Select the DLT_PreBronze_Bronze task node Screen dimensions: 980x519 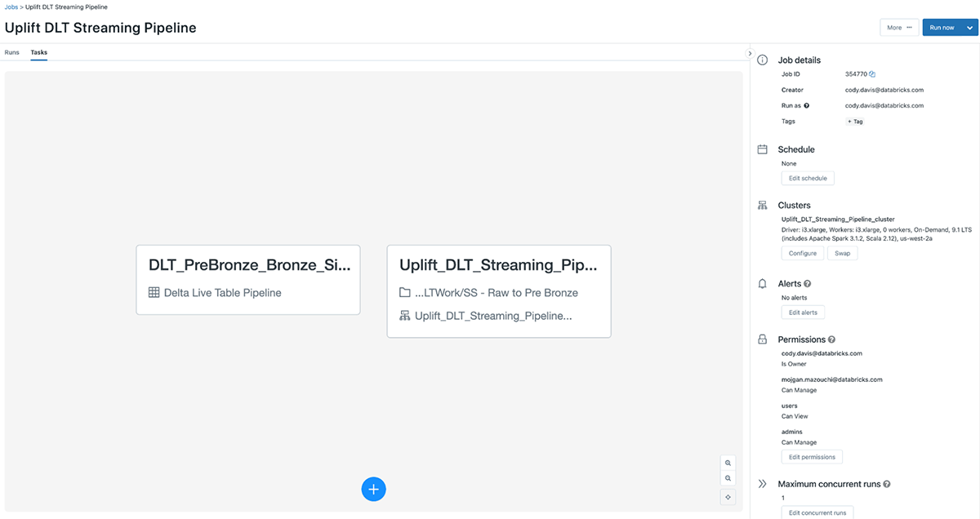248,279
